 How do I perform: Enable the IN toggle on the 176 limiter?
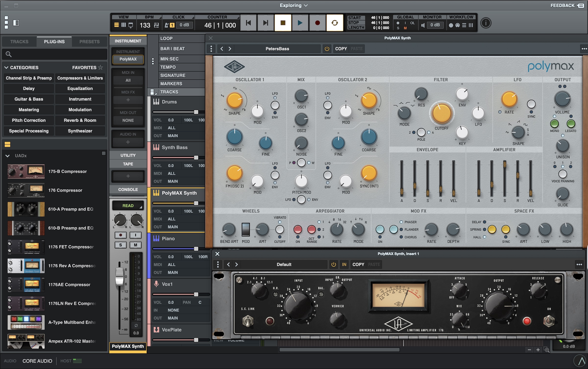344,264
